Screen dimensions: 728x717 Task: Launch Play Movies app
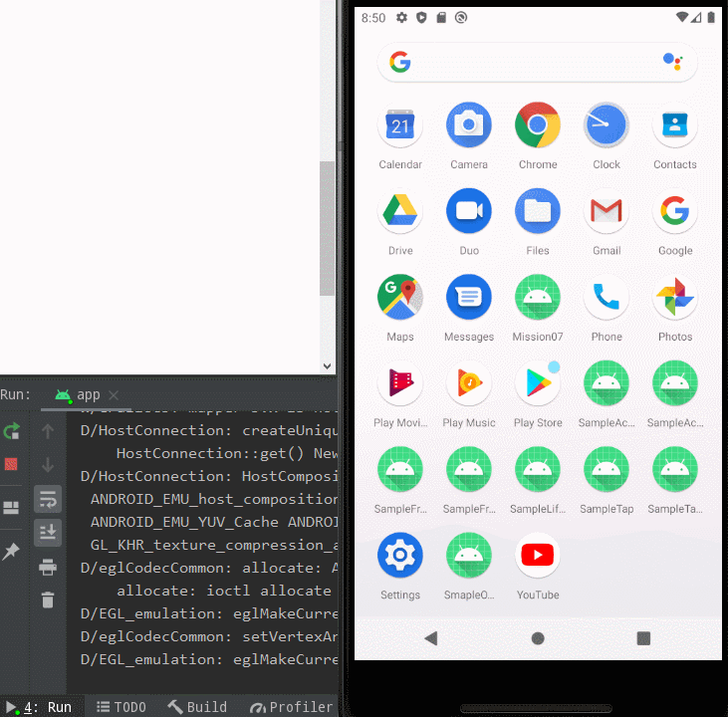[x=399, y=383]
